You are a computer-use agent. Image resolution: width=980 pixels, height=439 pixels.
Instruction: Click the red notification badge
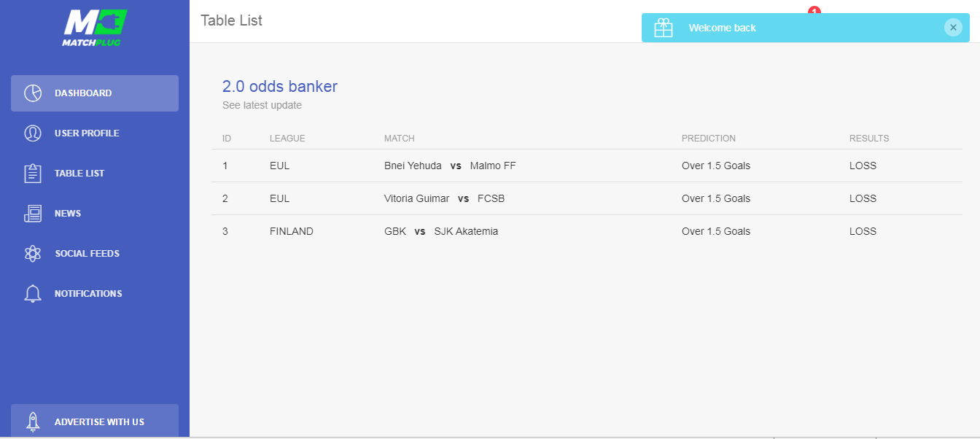[814, 10]
